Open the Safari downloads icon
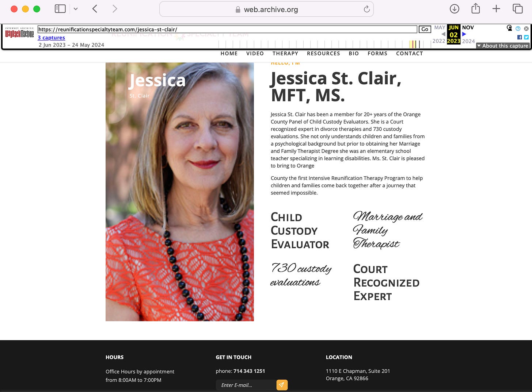532x392 pixels. 455,9
